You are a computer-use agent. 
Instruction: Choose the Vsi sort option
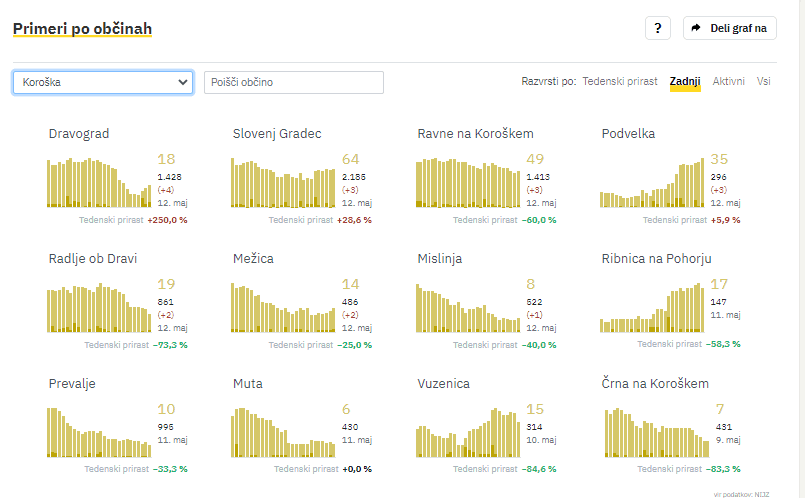coord(764,81)
